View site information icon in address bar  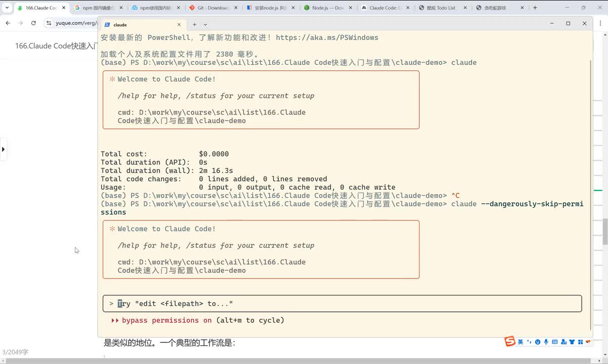(49, 23)
